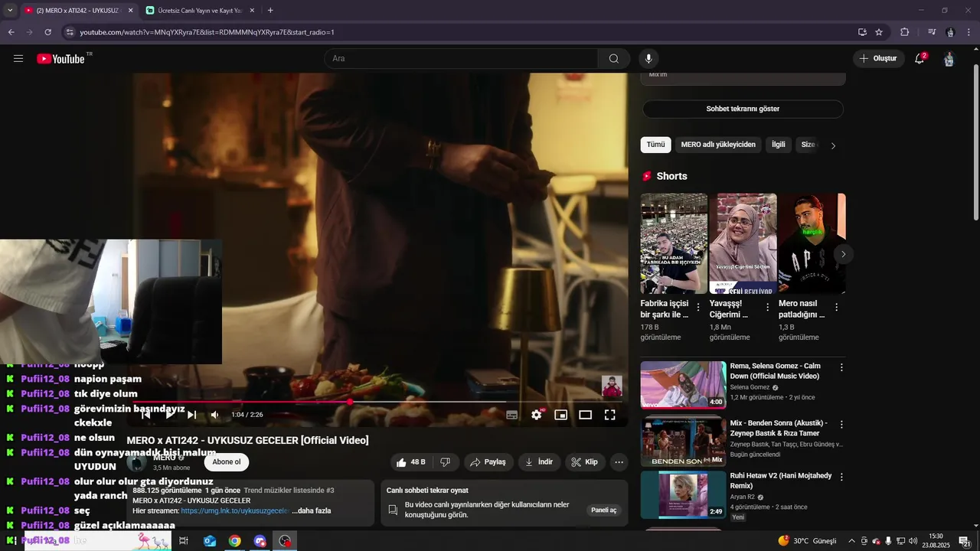Open options for Benden Sonra mix
This screenshot has width=980, height=551.
coord(841,424)
